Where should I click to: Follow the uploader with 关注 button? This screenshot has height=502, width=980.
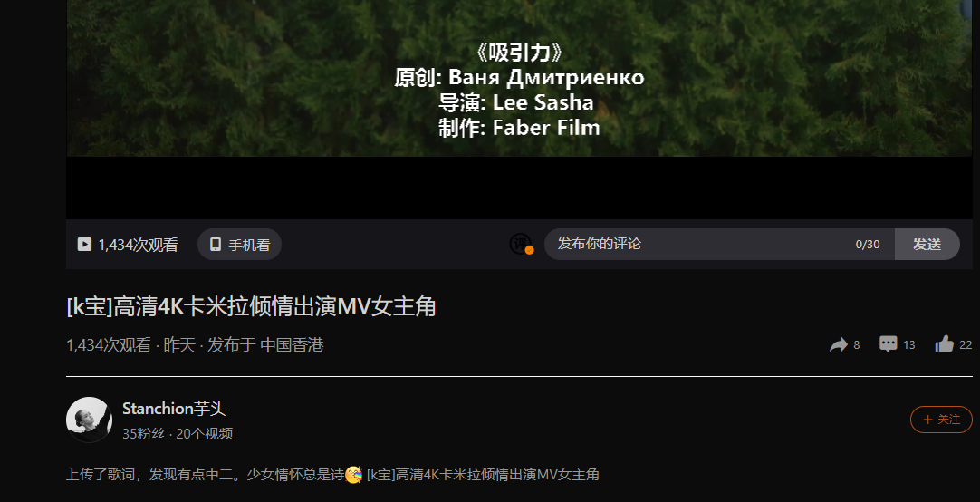point(941,420)
